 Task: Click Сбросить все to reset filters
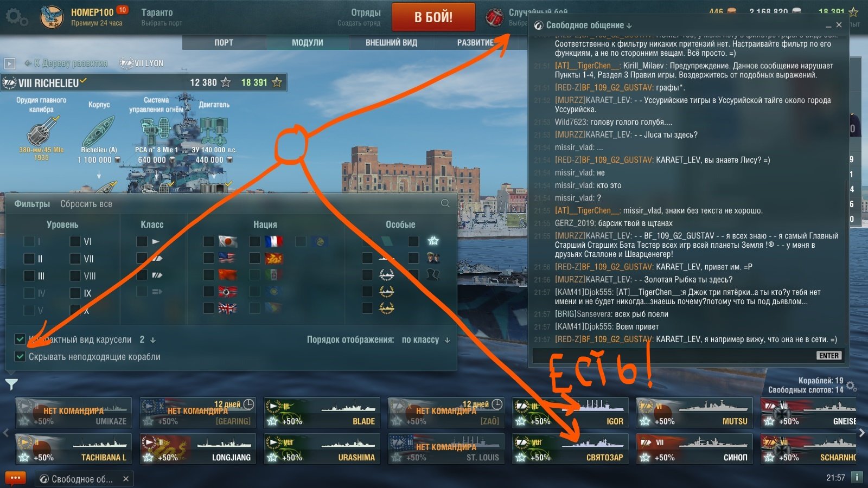pyautogui.click(x=86, y=204)
